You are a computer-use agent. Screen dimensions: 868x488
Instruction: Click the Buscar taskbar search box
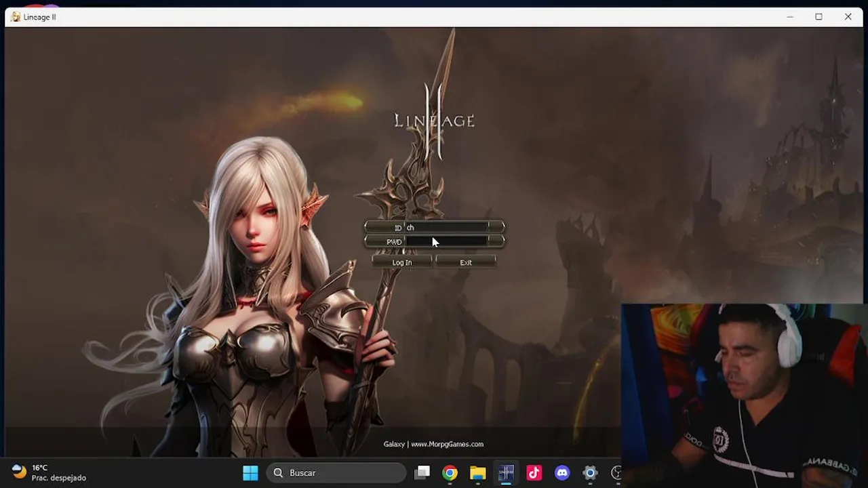pyautogui.click(x=336, y=472)
